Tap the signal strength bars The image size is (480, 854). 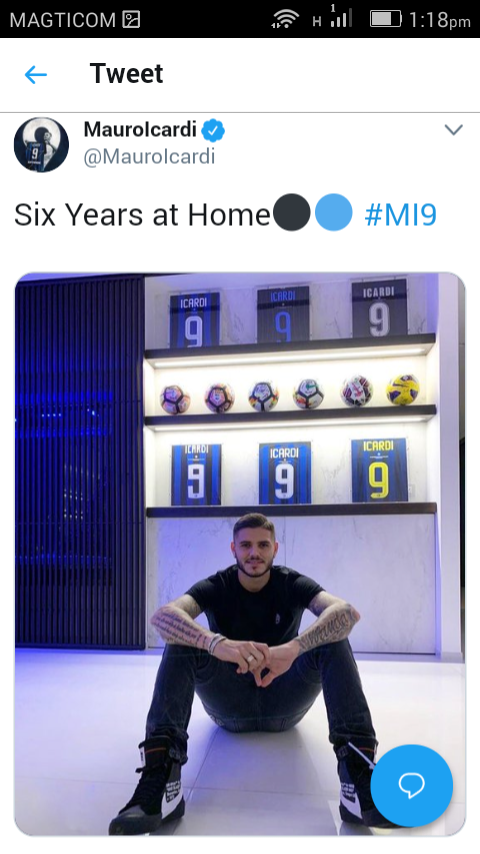click(x=341, y=17)
